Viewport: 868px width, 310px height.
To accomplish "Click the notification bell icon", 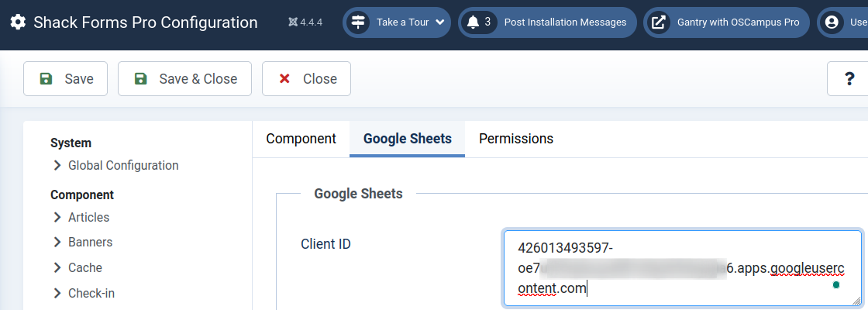I will 473,22.
